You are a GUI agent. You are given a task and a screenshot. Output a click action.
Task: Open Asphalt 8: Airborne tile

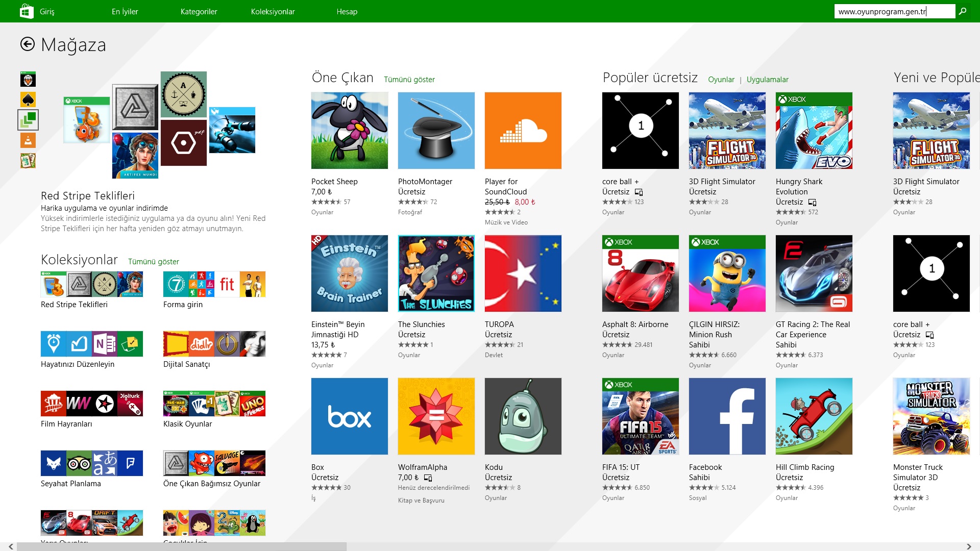click(641, 273)
